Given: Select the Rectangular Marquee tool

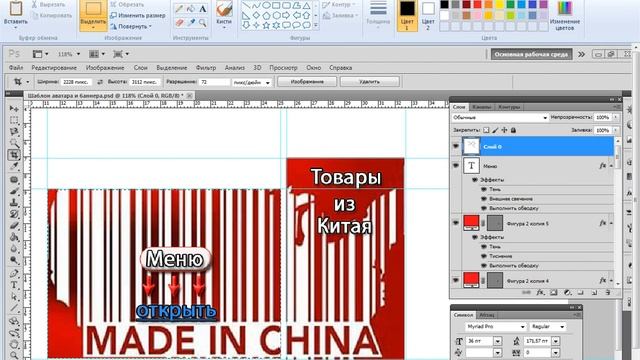Looking at the screenshot, I should point(14,120).
